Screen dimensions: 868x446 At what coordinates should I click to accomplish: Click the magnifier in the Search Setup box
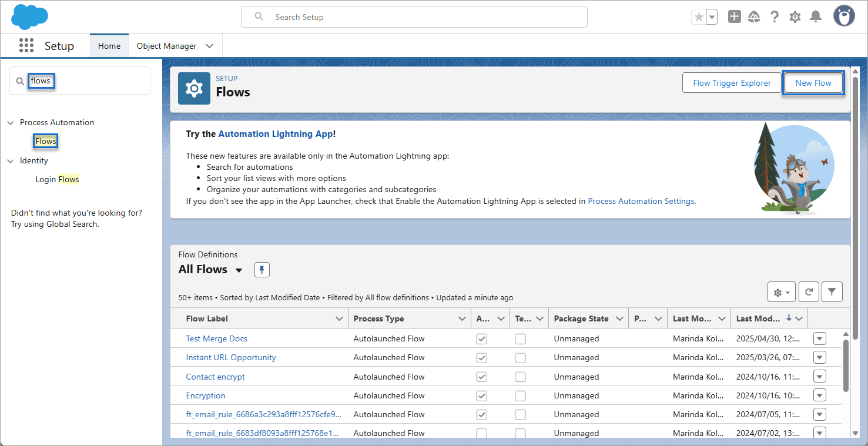click(x=259, y=17)
